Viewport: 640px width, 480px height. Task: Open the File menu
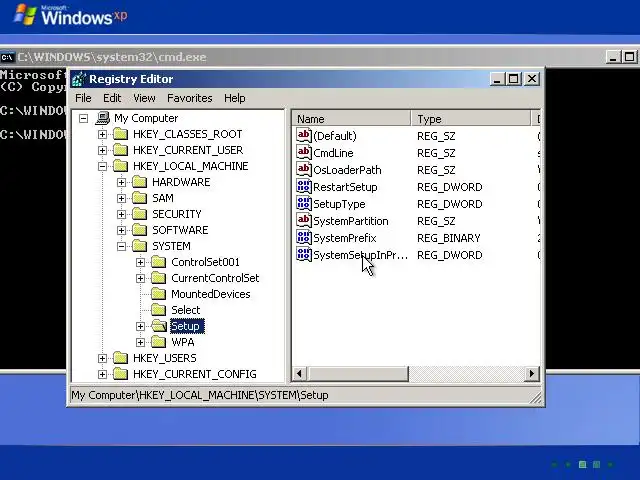click(x=83, y=98)
